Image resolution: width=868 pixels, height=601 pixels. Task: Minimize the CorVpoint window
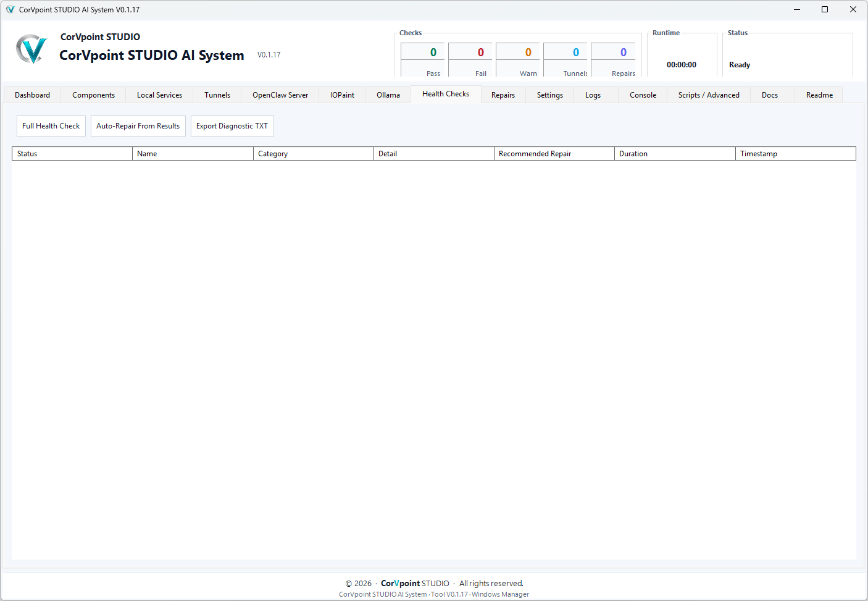pos(797,9)
